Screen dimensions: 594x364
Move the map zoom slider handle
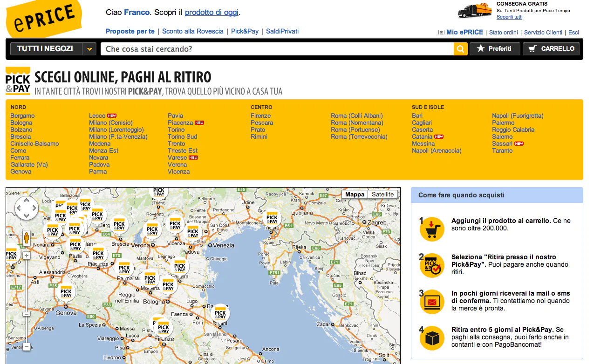click(27, 314)
